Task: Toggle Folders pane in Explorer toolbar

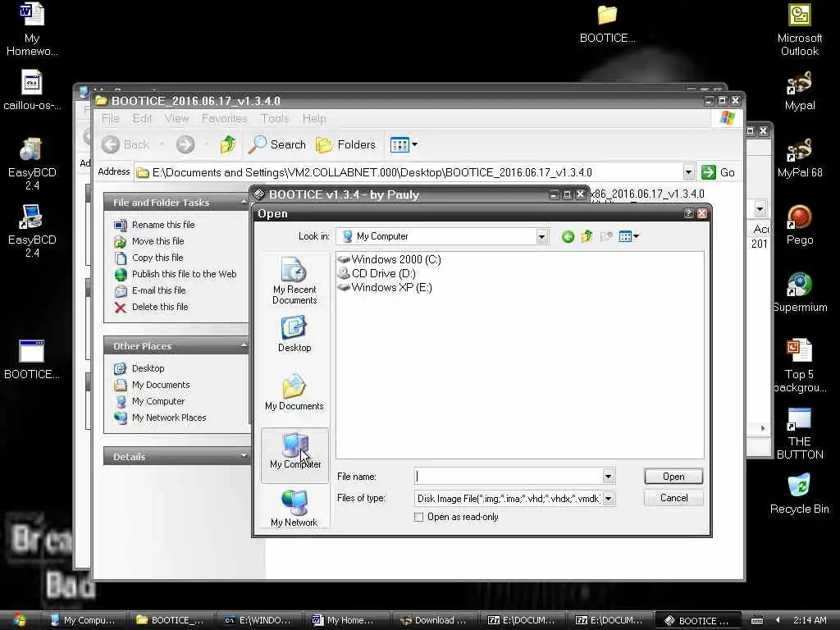Action: (x=345, y=144)
